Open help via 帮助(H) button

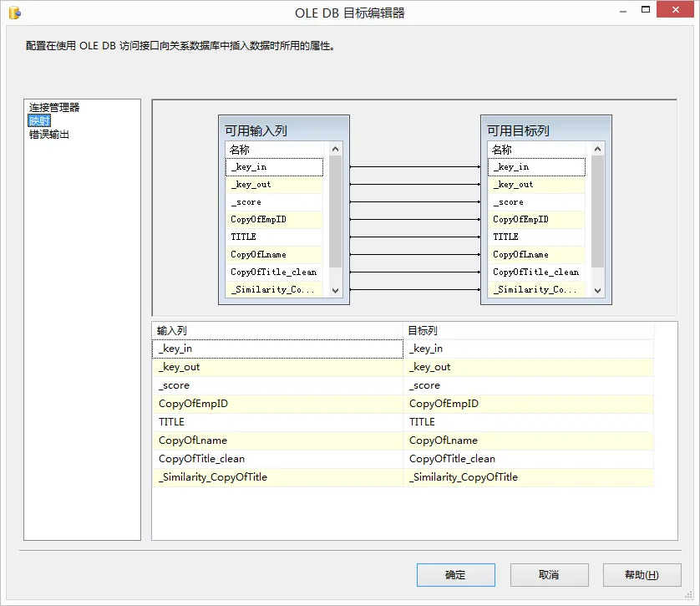(642, 575)
